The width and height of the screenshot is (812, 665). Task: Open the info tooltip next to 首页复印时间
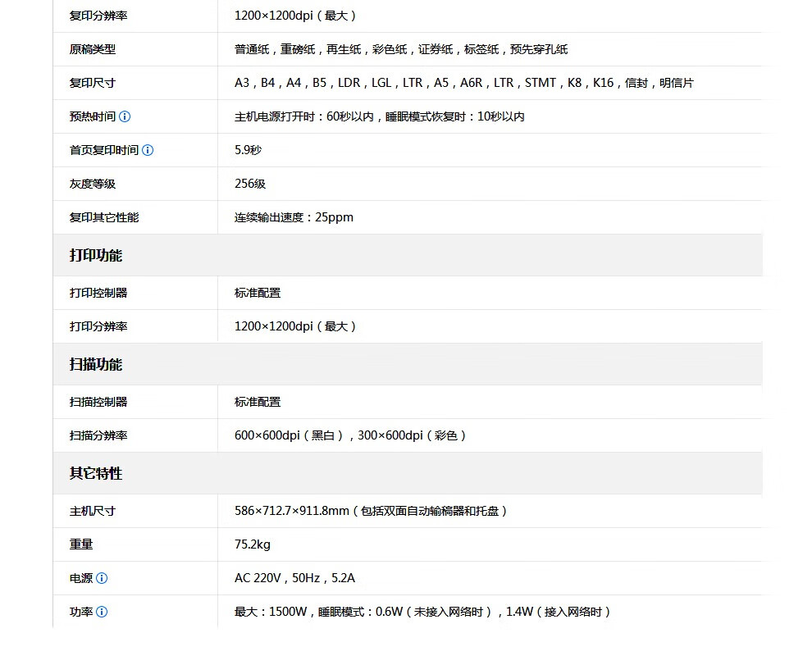click(x=148, y=150)
